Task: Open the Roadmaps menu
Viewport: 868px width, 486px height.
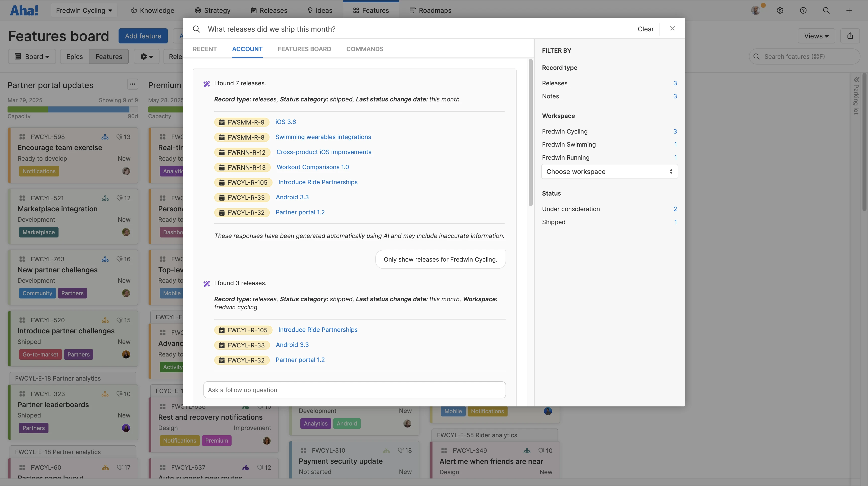Action: pos(430,11)
